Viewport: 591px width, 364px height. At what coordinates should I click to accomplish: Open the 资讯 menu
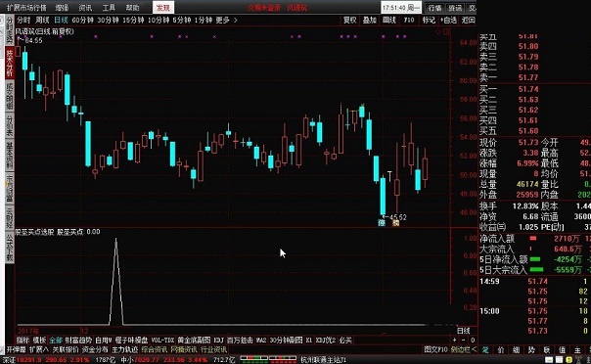pyautogui.click(x=85, y=7)
